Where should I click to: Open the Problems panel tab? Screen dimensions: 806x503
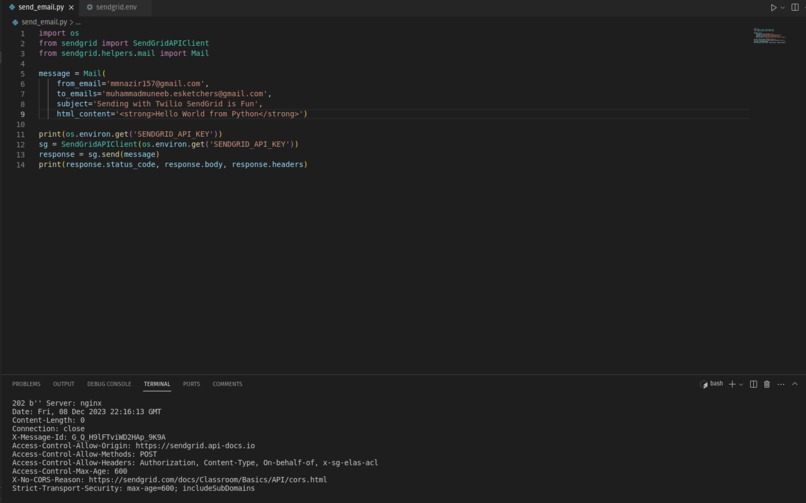pyautogui.click(x=26, y=384)
